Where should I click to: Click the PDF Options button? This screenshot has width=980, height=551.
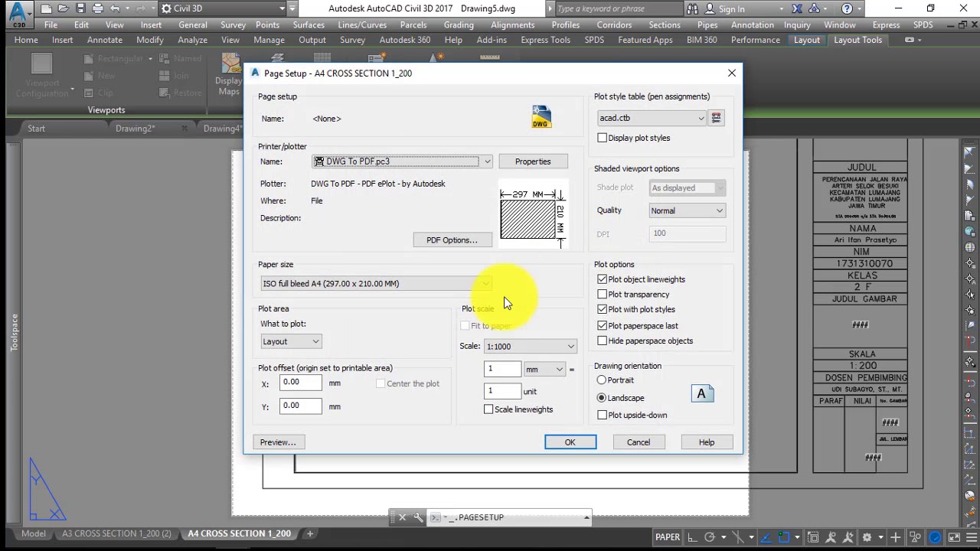click(x=452, y=240)
